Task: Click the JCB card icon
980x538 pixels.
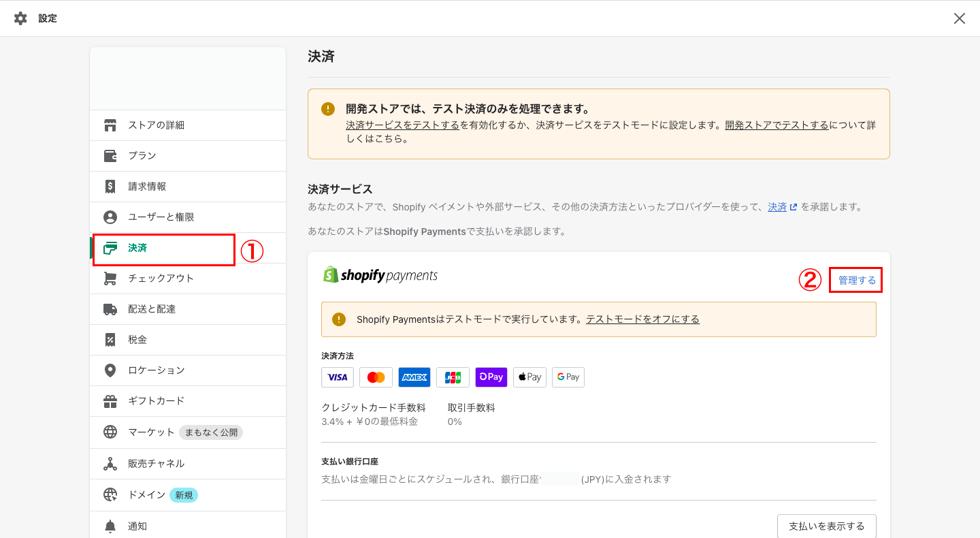Action: 453,377
